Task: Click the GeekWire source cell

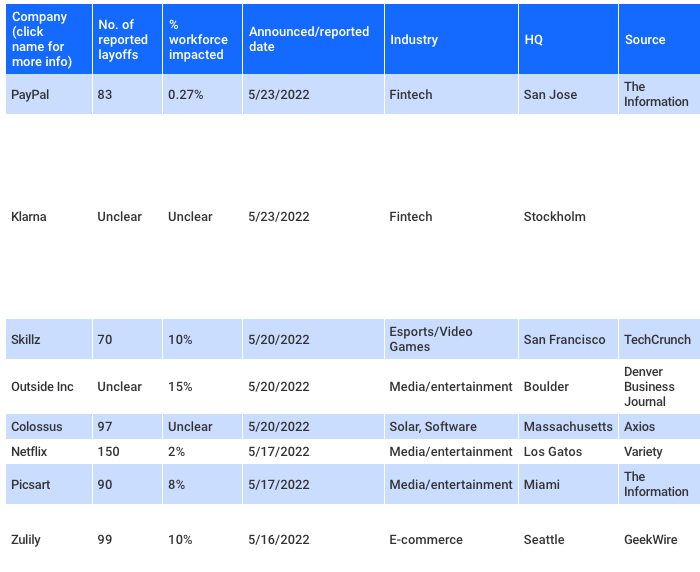Action: [659, 539]
